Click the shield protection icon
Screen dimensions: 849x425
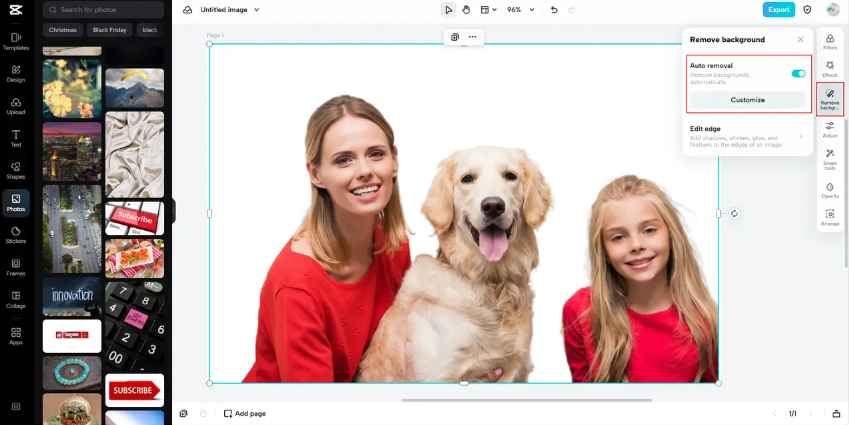[807, 10]
